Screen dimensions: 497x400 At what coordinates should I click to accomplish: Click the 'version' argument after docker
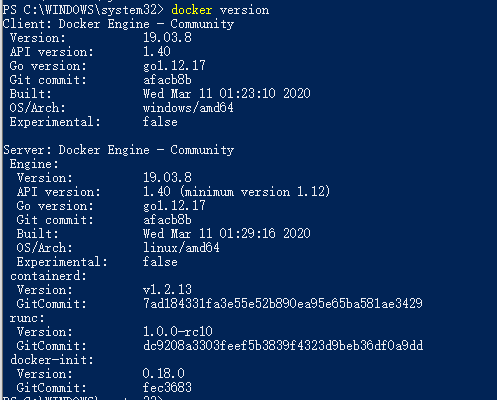pos(244,10)
